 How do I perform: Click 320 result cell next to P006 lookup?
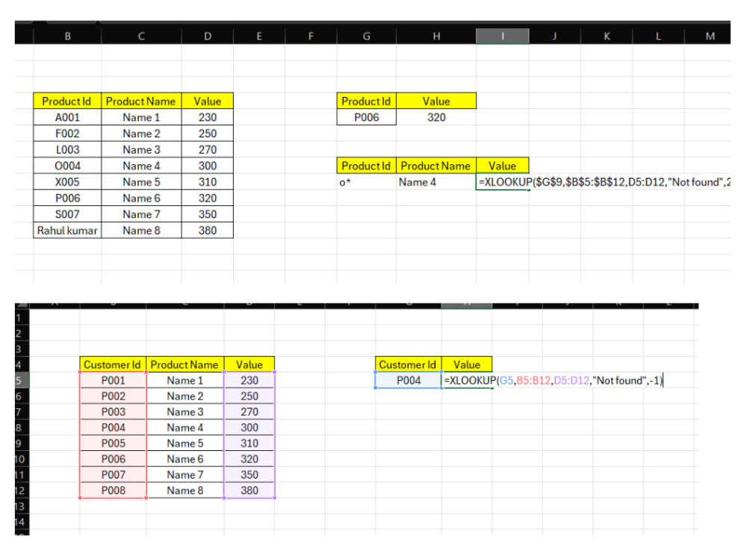pos(436,117)
